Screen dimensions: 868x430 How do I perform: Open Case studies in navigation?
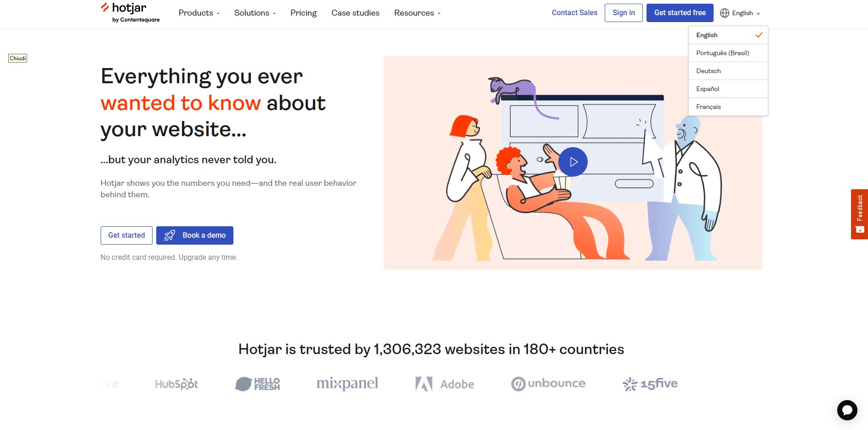(355, 13)
